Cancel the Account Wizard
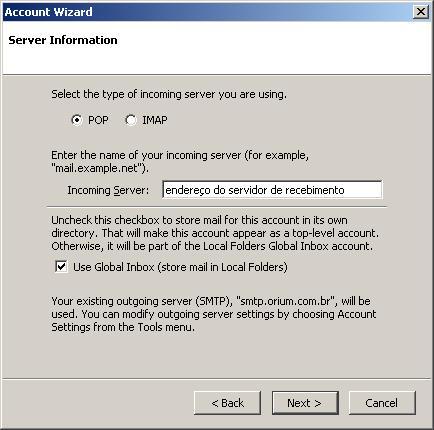Image resolution: width=434 pixels, height=430 pixels. pyautogui.click(x=382, y=403)
